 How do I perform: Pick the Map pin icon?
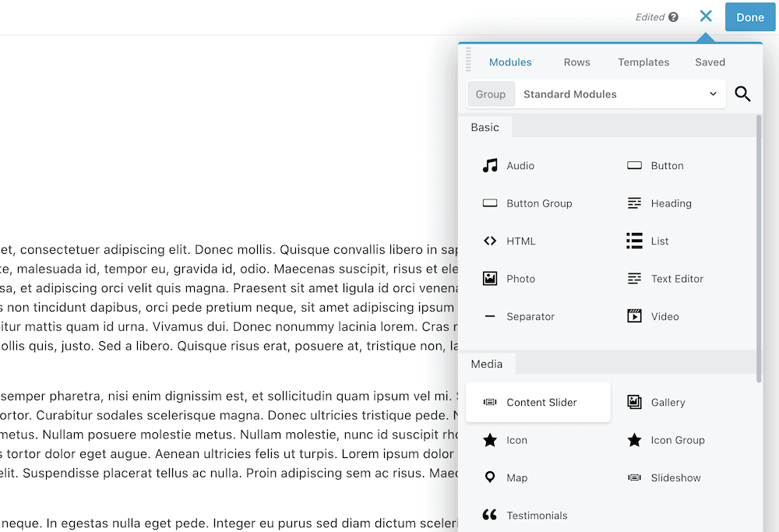tap(490, 477)
